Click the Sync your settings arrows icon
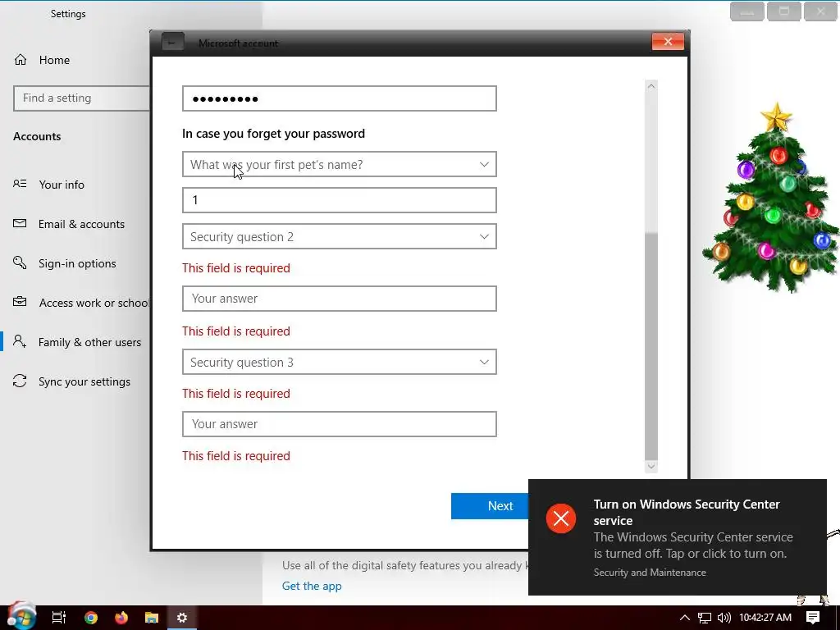The image size is (840, 630). tap(20, 381)
